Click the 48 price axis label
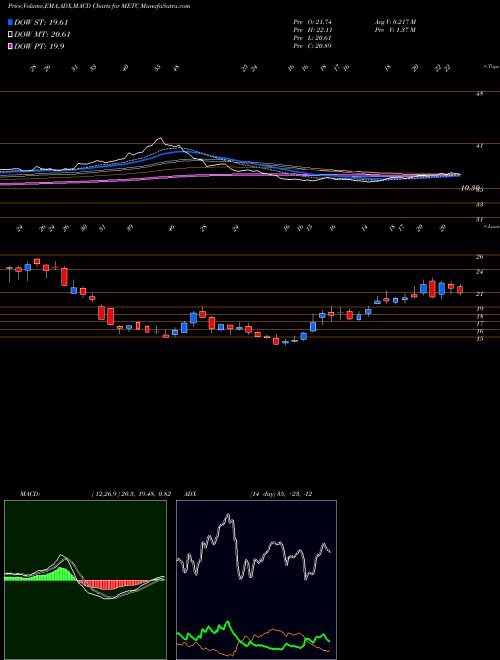The width and height of the screenshot is (500, 660). (479, 94)
